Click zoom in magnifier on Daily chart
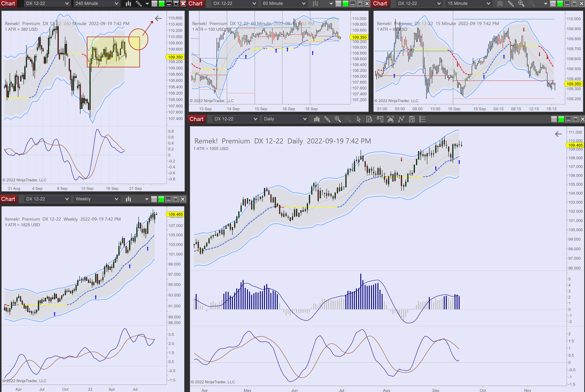585x392 pixels. (x=338, y=119)
